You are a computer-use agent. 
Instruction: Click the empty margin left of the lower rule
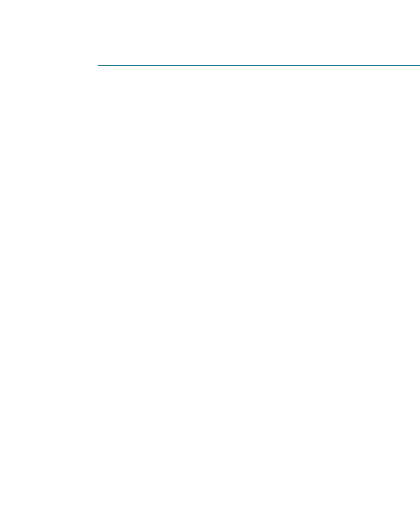click(49, 365)
